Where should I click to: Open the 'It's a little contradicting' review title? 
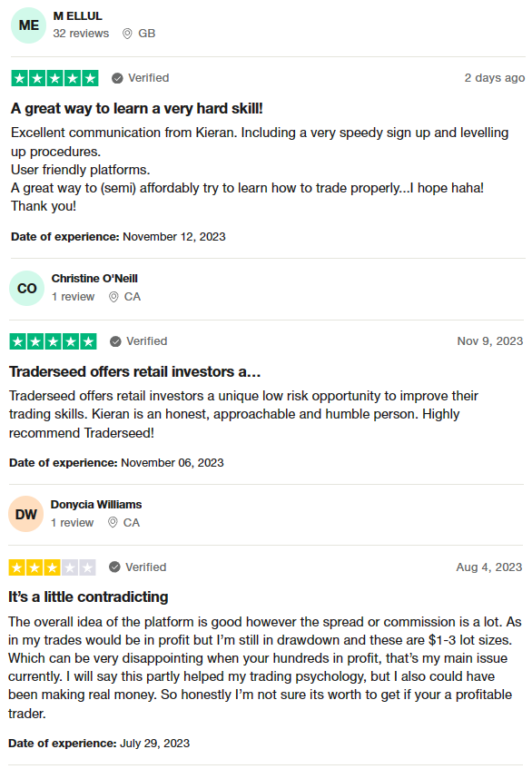pos(88,596)
